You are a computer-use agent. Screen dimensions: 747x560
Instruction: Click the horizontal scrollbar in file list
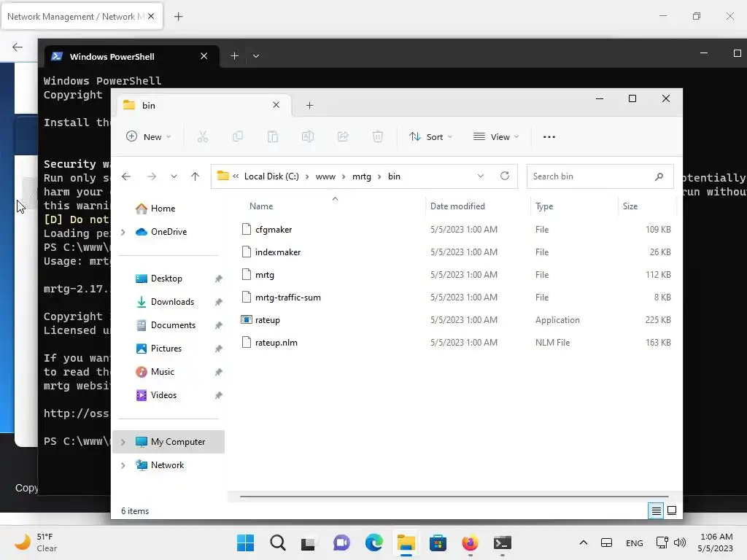(454, 497)
